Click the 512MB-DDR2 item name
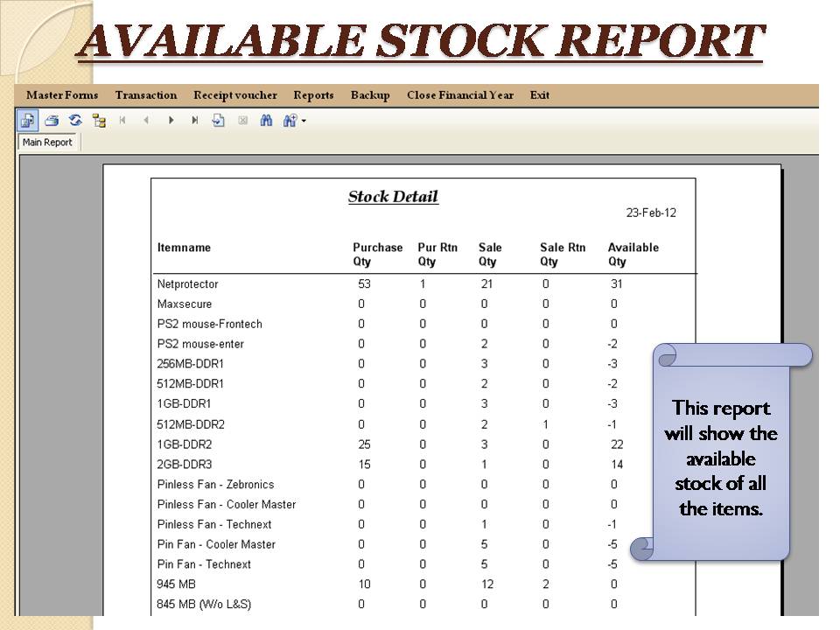The width and height of the screenshot is (840, 630). pyautogui.click(x=191, y=425)
